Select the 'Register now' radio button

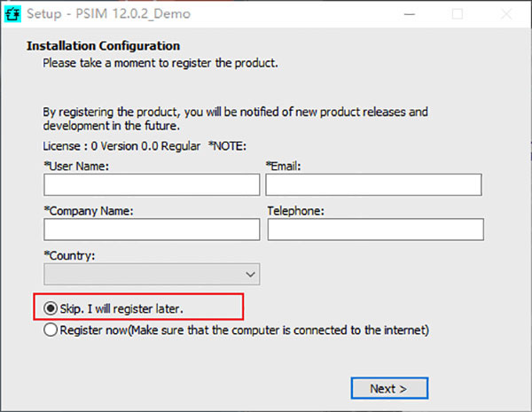pos(51,330)
